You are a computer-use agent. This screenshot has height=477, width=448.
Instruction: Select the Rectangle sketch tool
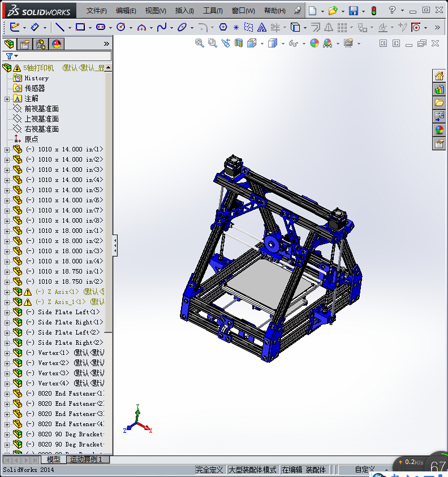tap(80, 27)
